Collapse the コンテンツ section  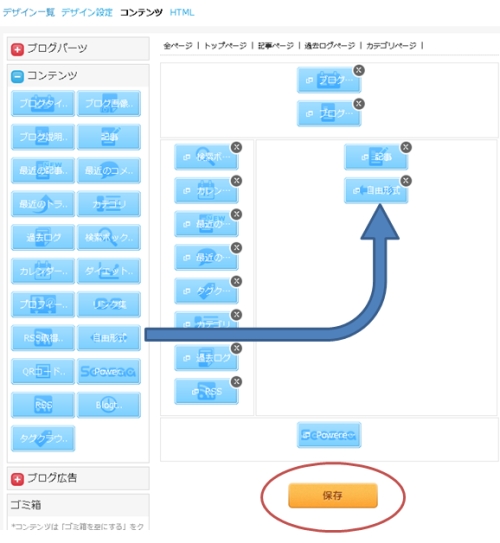coord(17,77)
